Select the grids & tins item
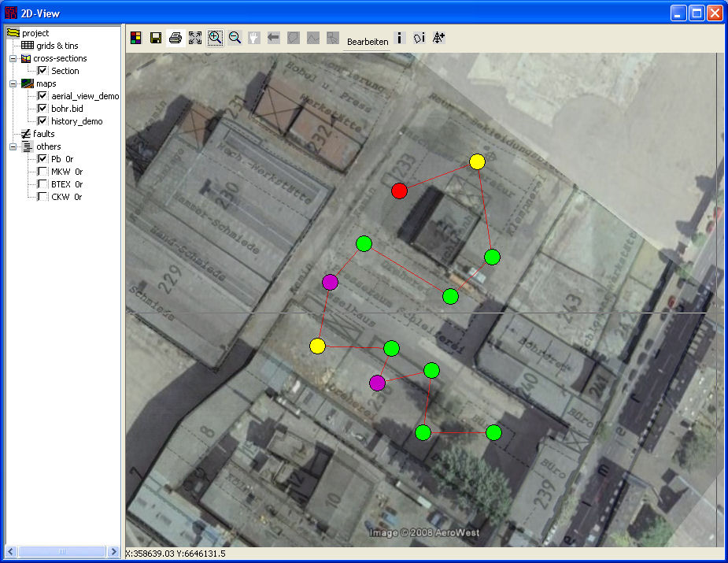 [x=57, y=46]
